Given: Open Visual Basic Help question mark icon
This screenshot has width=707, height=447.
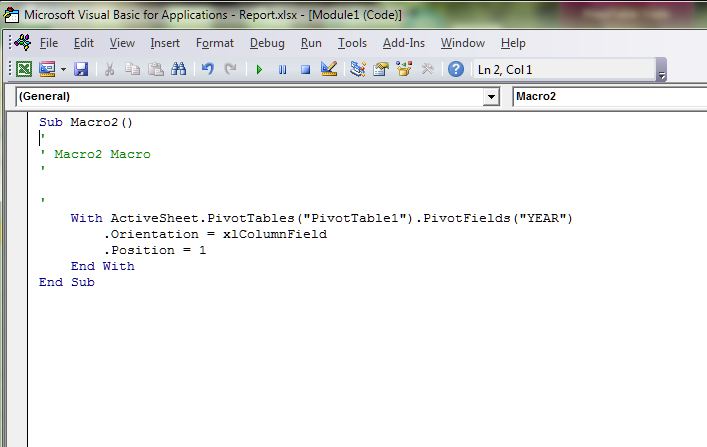Looking at the screenshot, I should click(456, 69).
